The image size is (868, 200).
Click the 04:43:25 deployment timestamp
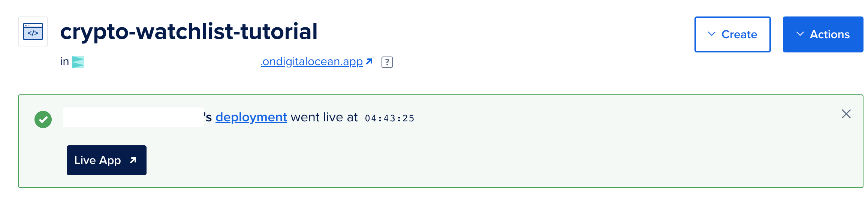pyautogui.click(x=389, y=118)
